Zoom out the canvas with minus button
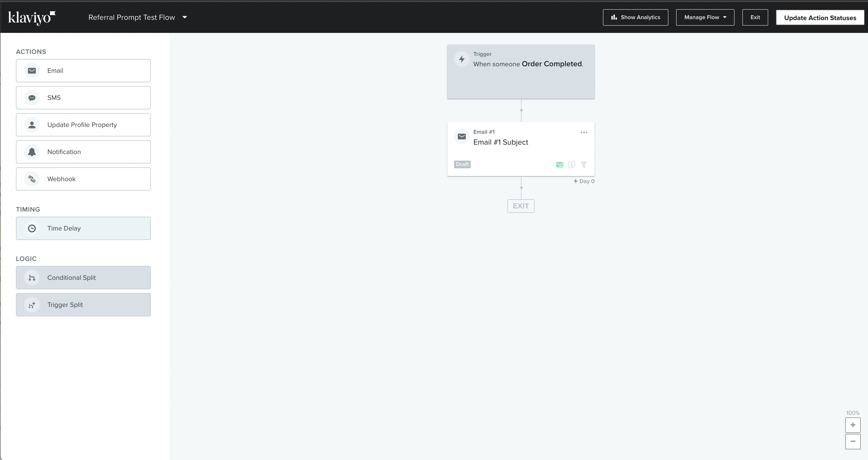The image size is (868, 460). (x=853, y=441)
